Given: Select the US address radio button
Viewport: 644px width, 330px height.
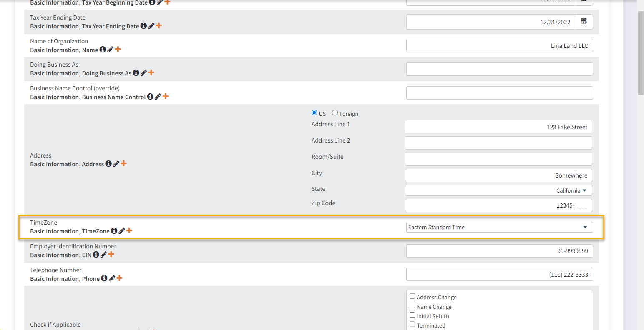Looking at the screenshot, I should [x=314, y=113].
